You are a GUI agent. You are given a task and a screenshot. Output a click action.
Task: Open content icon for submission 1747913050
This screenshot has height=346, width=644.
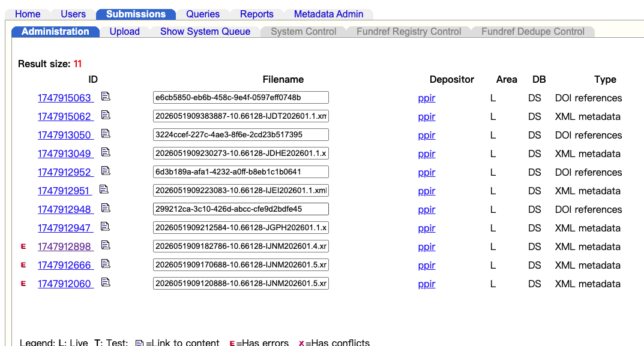pyautogui.click(x=106, y=133)
